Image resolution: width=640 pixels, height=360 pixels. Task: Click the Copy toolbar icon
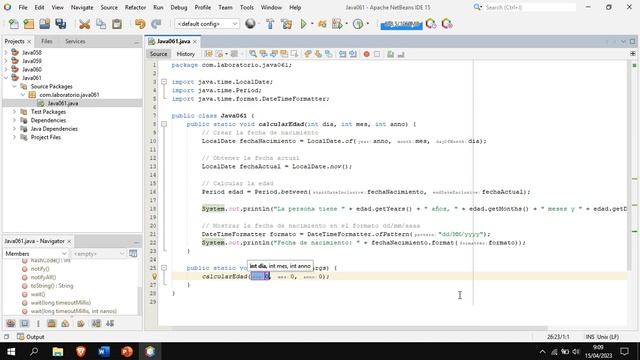101,24
